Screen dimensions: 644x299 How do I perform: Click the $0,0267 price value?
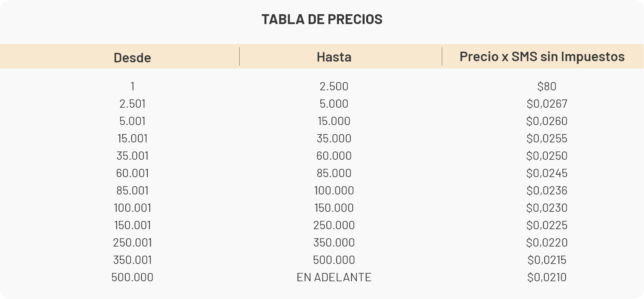(x=547, y=104)
